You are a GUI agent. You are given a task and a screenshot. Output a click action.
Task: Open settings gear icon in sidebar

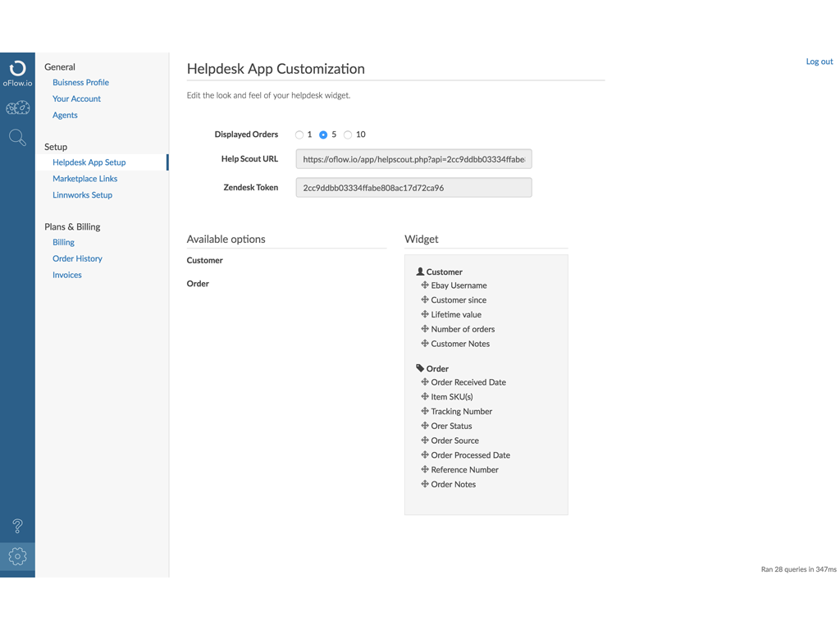click(x=17, y=557)
